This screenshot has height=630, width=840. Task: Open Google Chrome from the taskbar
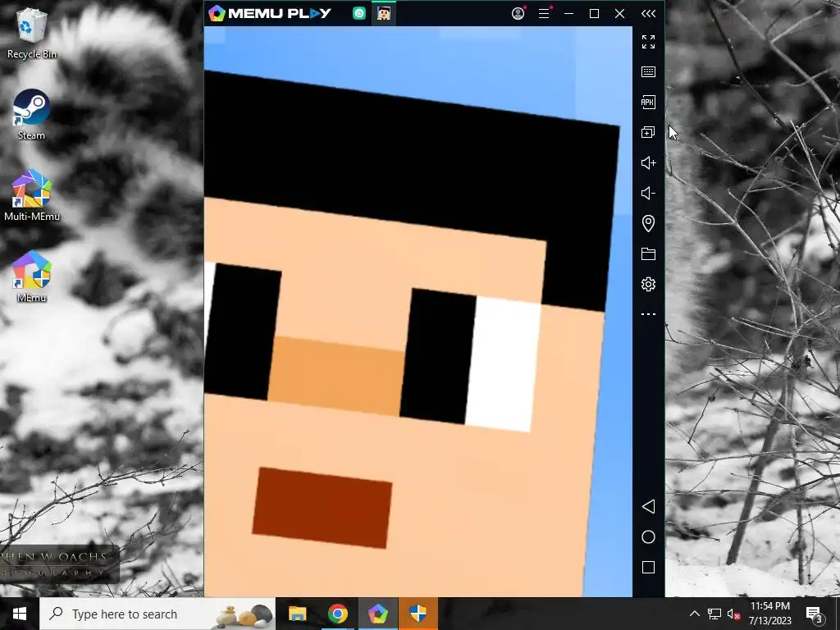pos(337,614)
